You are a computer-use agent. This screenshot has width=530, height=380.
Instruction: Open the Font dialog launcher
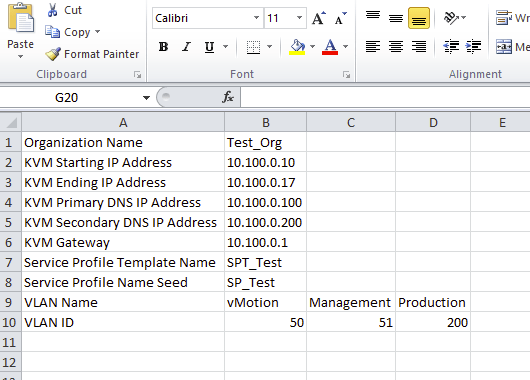click(346, 74)
